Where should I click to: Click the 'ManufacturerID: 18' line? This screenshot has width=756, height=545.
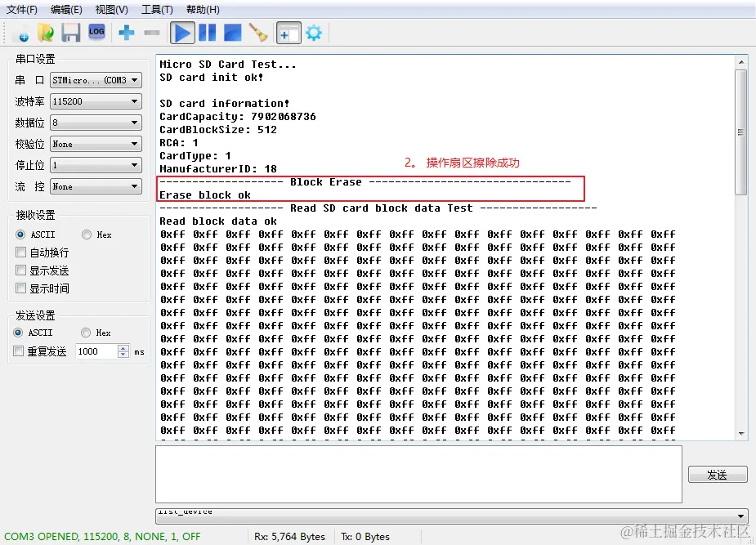pos(218,169)
